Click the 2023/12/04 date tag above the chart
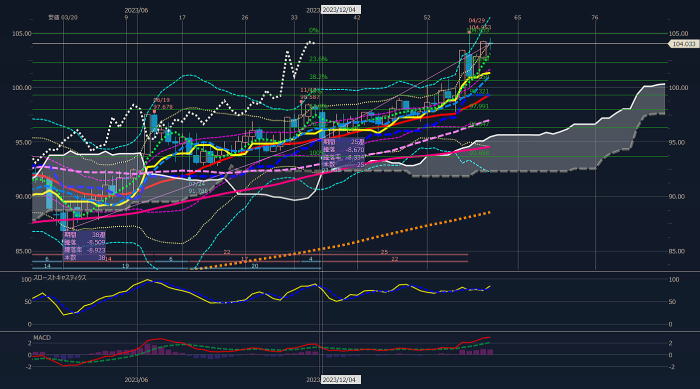700x389 pixels. 341,10
